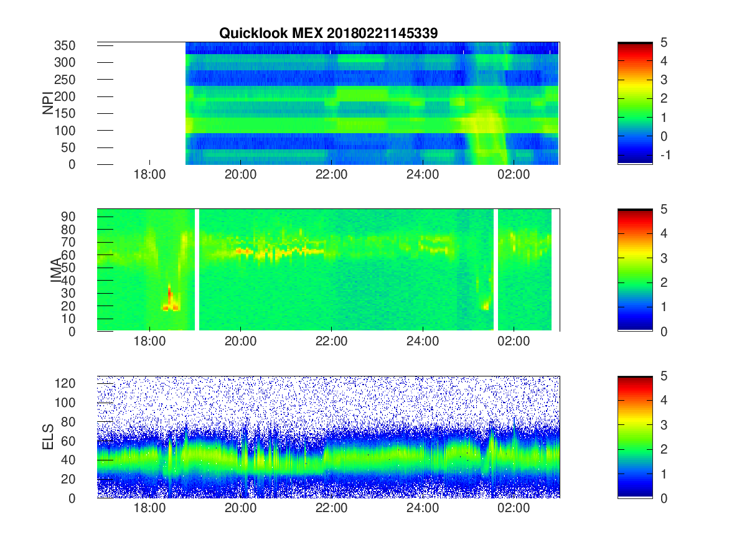Click the 3 label on the IMA colorbar
747x560 pixels.
(x=663, y=258)
